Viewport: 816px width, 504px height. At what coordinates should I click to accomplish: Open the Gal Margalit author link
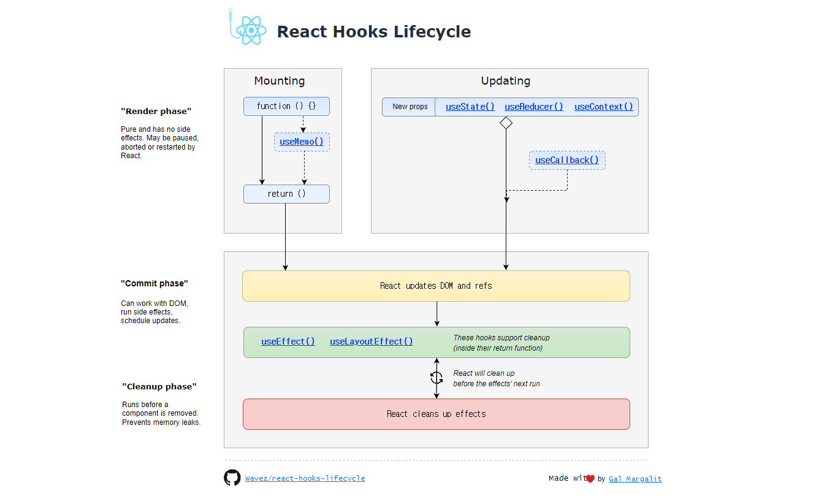click(x=635, y=479)
